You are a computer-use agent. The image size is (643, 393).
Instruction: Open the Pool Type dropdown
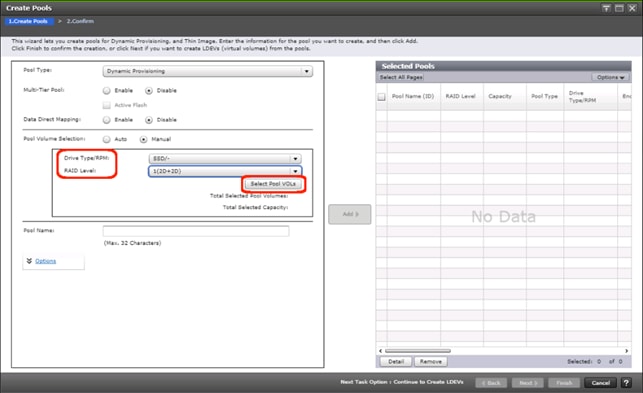click(x=207, y=71)
